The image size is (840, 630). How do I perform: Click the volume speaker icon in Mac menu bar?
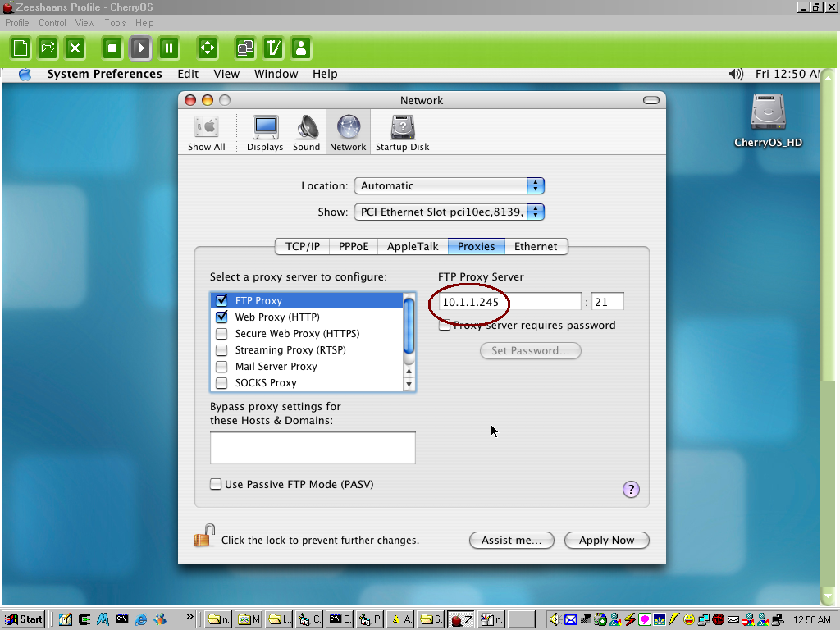pyautogui.click(x=736, y=74)
